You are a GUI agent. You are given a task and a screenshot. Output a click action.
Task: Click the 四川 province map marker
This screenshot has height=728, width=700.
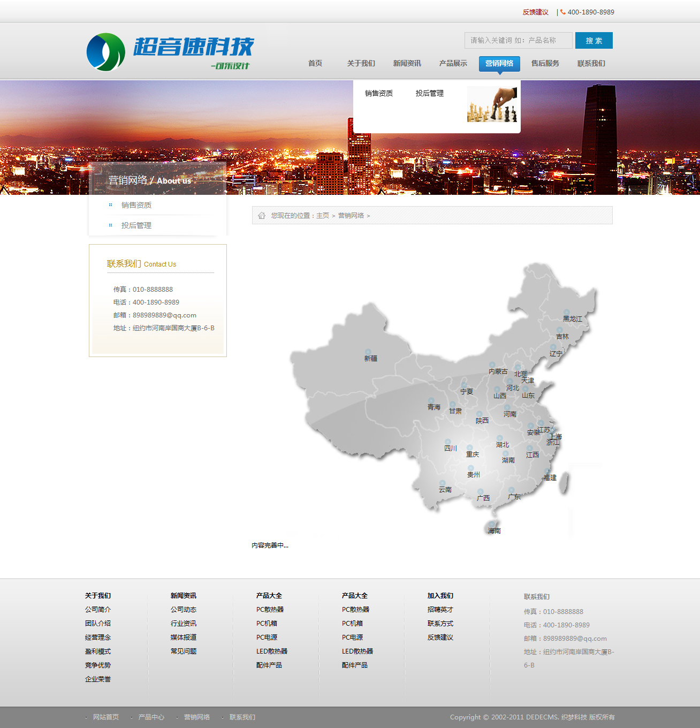(x=448, y=442)
